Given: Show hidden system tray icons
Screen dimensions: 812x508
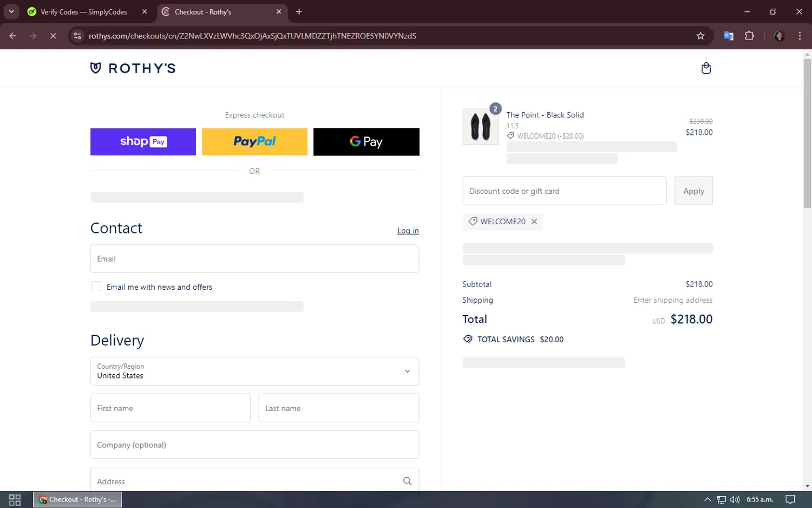Looking at the screenshot, I should pyautogui.click(x=707, y=499).
